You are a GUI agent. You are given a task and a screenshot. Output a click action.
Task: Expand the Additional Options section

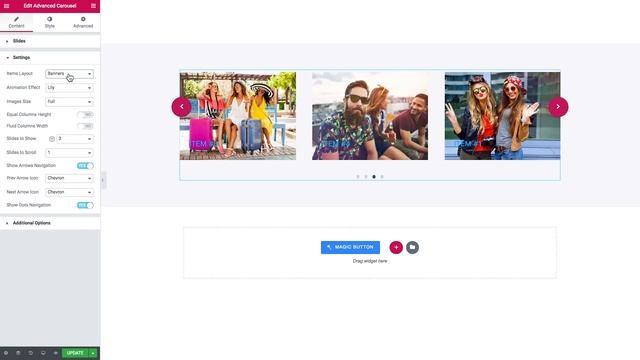[50, 223]
